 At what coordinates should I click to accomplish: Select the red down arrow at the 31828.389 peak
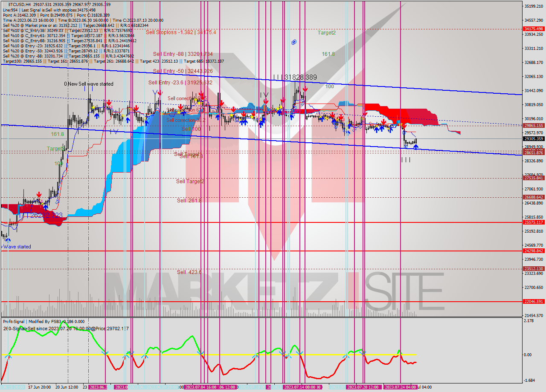305,88
